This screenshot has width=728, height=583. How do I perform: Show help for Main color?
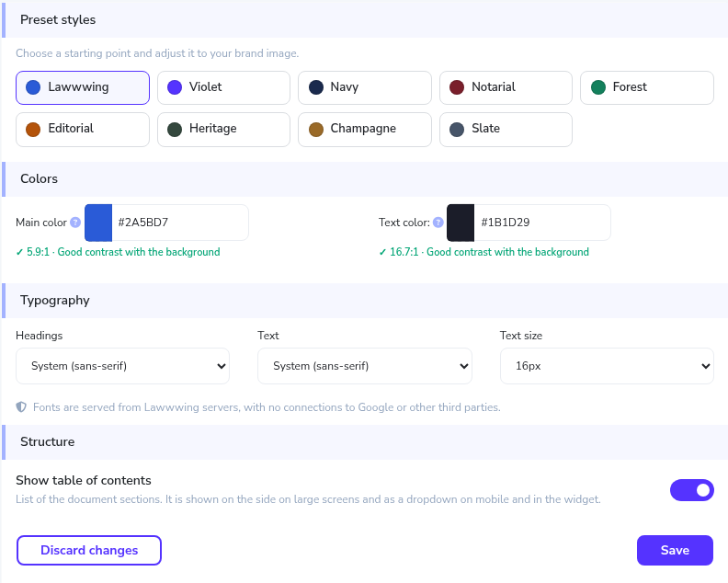(x=75, y=223)
